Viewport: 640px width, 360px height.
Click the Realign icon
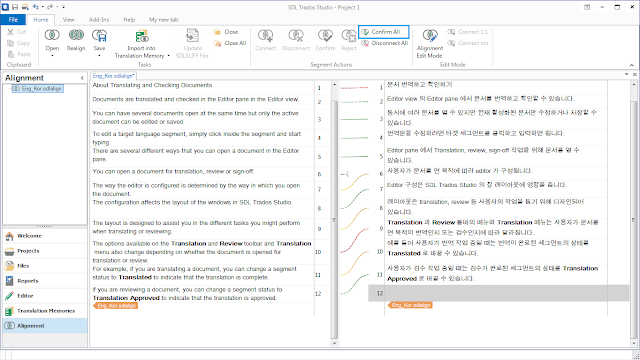(x=76, y=36)
